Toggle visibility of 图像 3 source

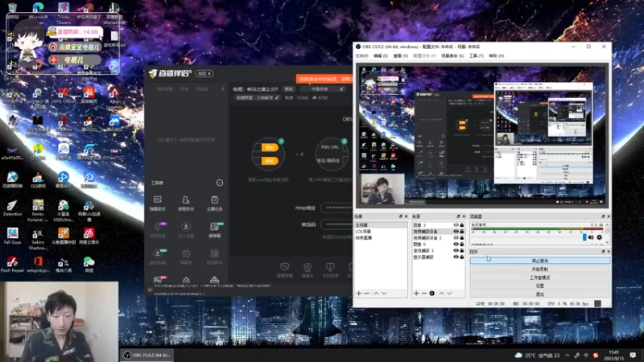(x=456, y=225)
